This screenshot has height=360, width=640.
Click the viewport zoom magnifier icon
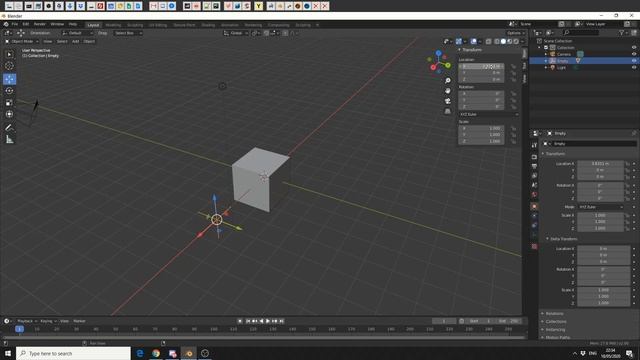coord(447,80)
